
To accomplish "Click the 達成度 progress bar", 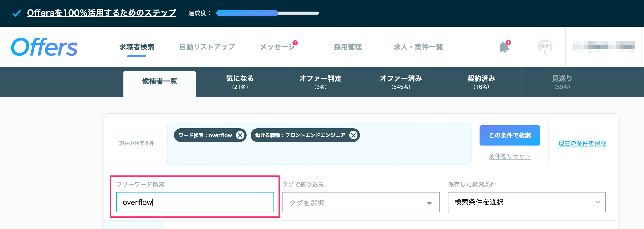I will pos(267,13).
